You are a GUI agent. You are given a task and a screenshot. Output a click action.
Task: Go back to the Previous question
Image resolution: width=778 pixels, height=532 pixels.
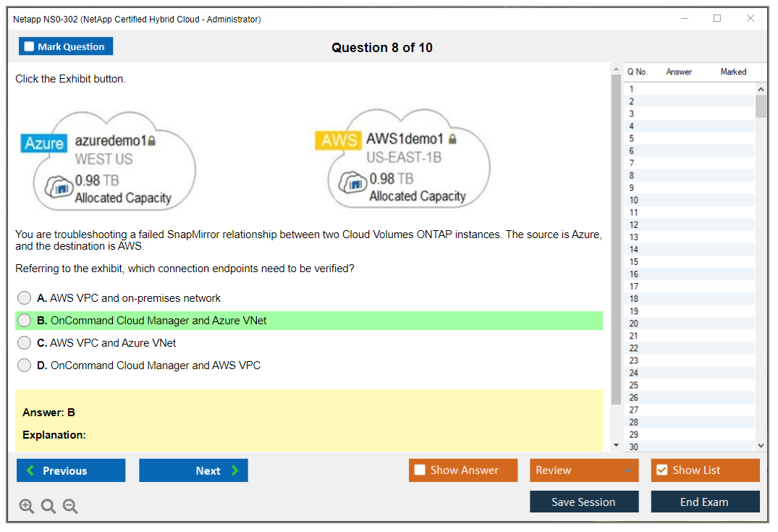(x=71, y=470)
